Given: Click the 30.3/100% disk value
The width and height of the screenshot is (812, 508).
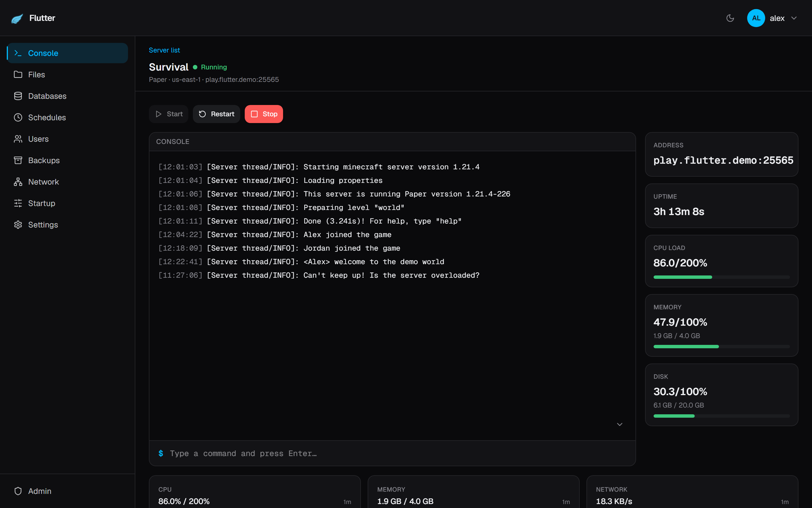Looking at the screenshot, I should pyautogui.click(x=680, y=392).
